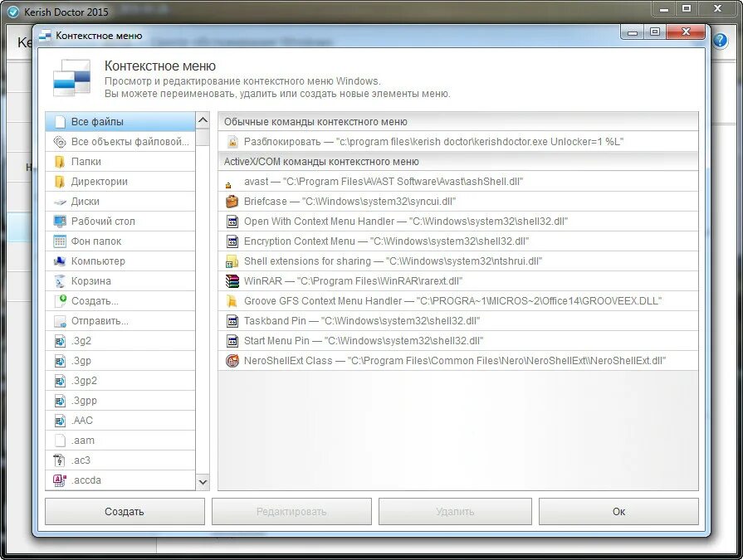Screen dimensions: 743x560
Task: Click the desktop icon next to Рабочий стол
Action: tap(60, 221)
